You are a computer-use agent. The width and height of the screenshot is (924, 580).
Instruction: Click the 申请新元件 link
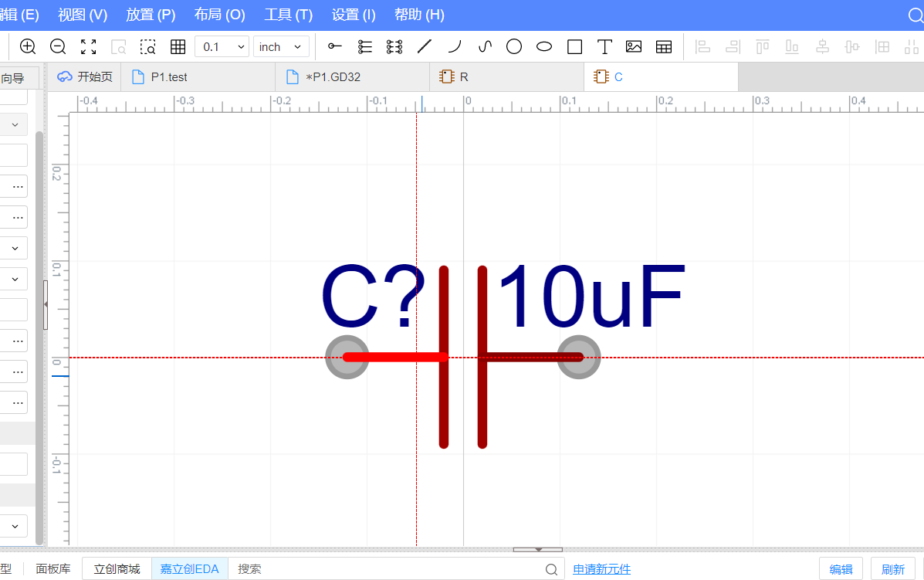pos(601,569)
